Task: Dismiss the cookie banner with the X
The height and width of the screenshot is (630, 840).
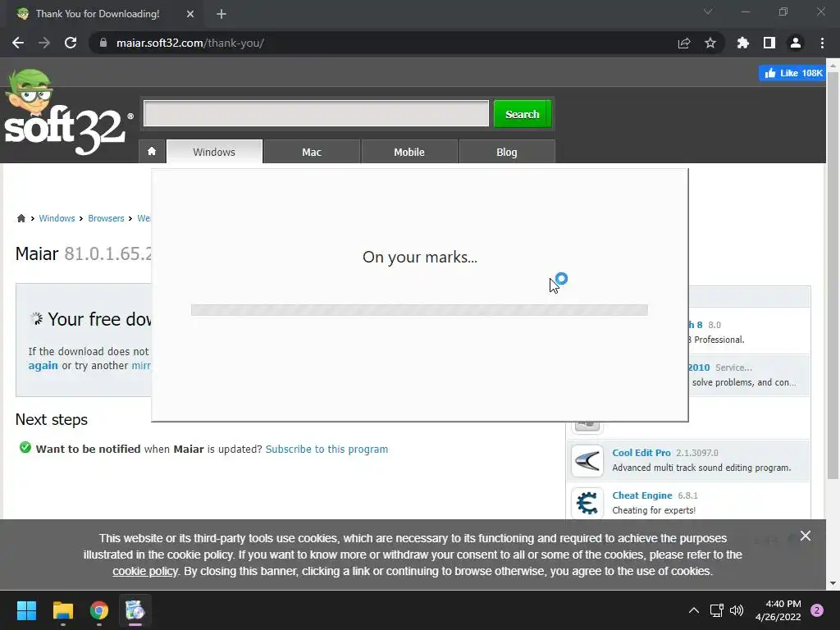Action: (x=806, y=536)
